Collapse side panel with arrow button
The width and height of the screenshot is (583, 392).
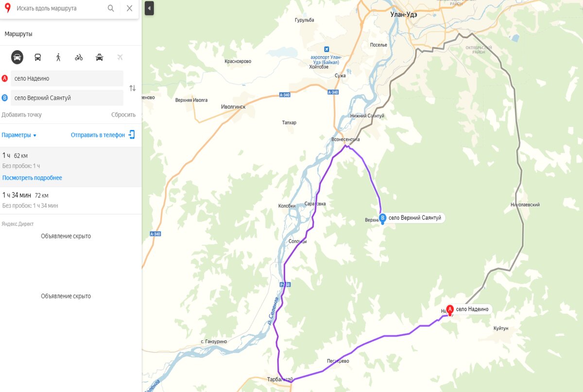(149, 8)
